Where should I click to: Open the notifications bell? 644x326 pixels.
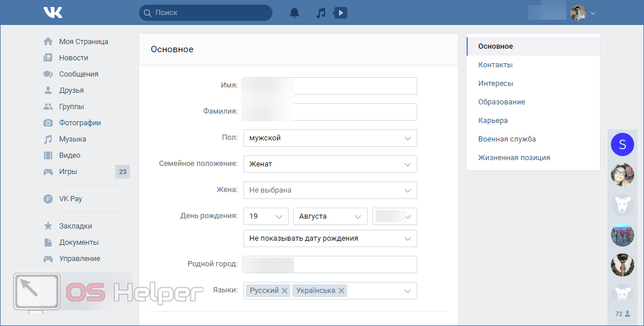pos(294,13)
